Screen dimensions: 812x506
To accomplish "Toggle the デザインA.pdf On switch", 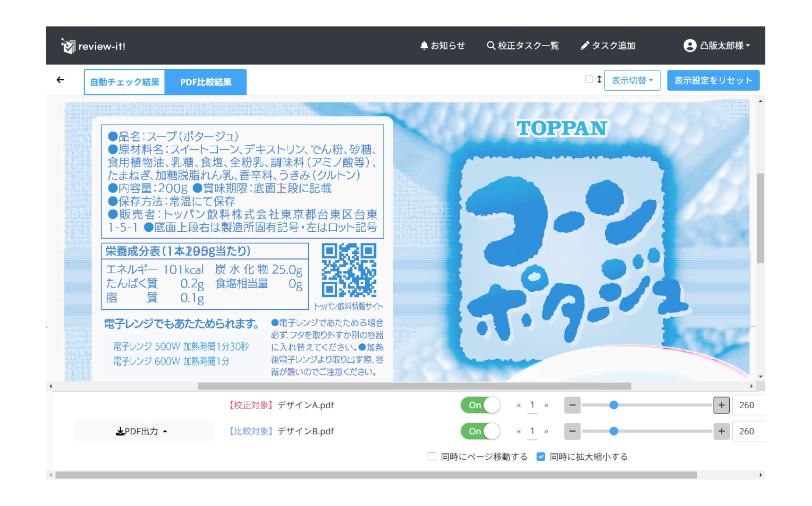I will click(x=480, y=405).
